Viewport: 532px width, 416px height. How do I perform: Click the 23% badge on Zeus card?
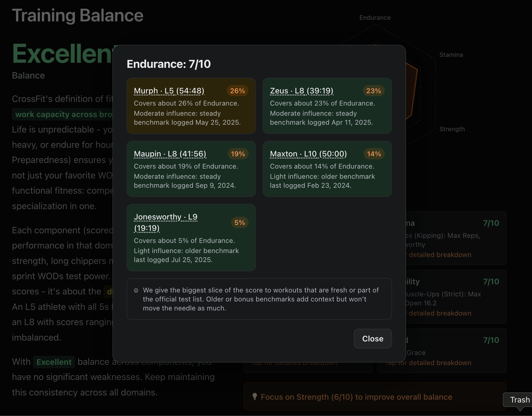373,91
